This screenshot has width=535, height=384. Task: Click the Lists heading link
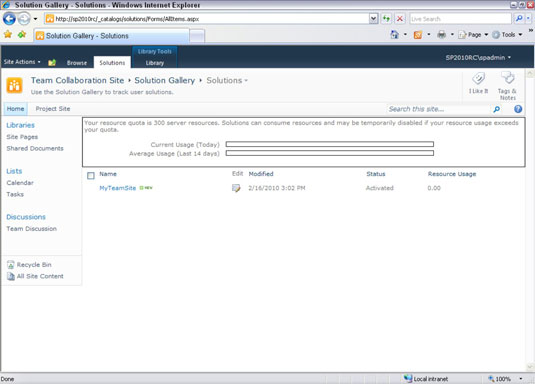point(14,171)
